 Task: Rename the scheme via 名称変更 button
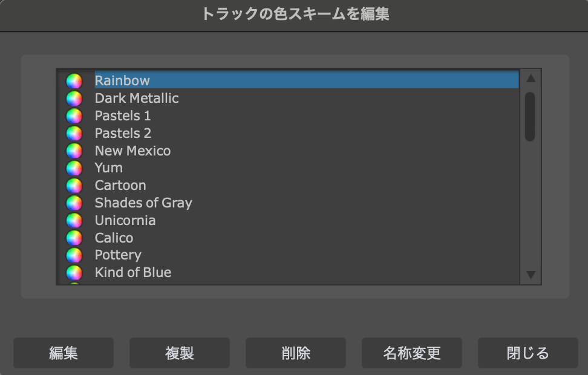pyautogui.click(x=412, y=353)
